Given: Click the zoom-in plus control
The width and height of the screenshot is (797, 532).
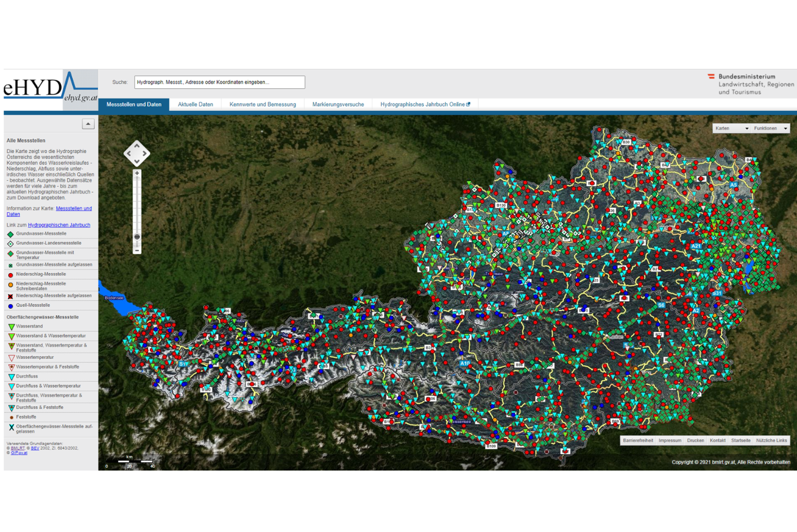Looking at the screenshot, I should click(x=137, y=172).
